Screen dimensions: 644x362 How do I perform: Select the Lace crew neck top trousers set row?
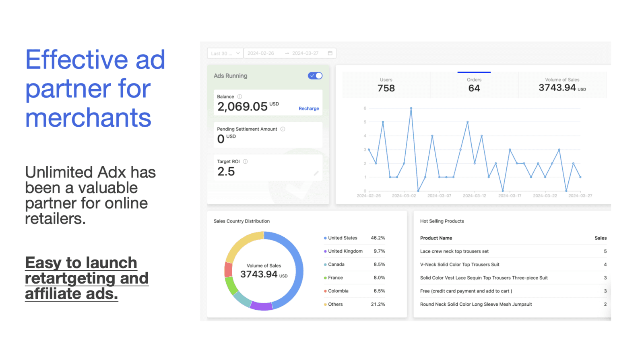pos(454,251)
